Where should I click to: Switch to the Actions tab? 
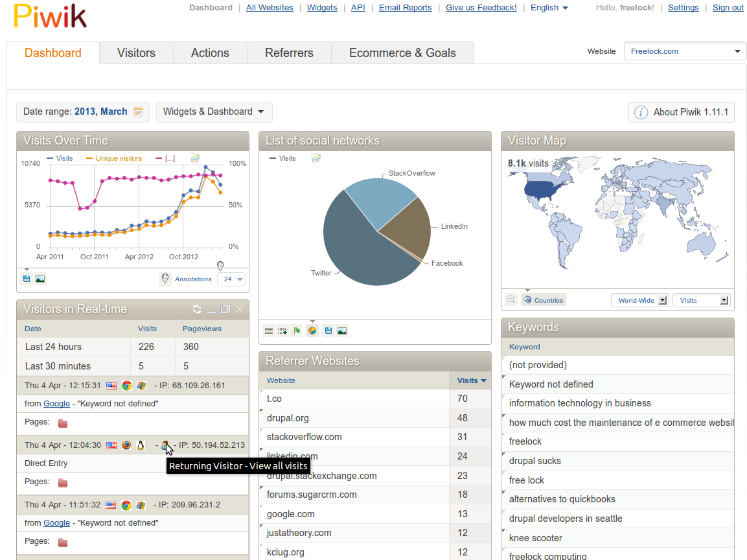point(210,53)
